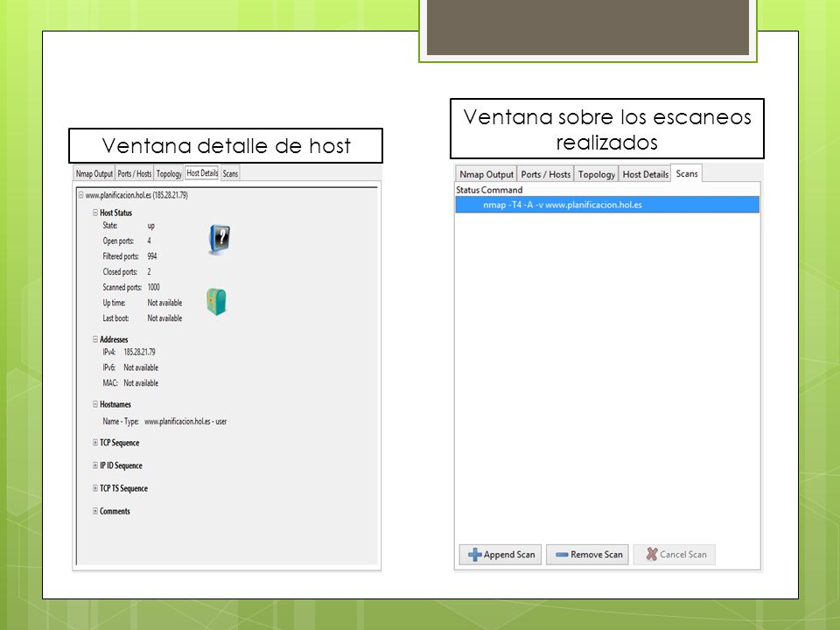Collapse the Addresses section
This screenshot has height=630, width=840.
94,339
